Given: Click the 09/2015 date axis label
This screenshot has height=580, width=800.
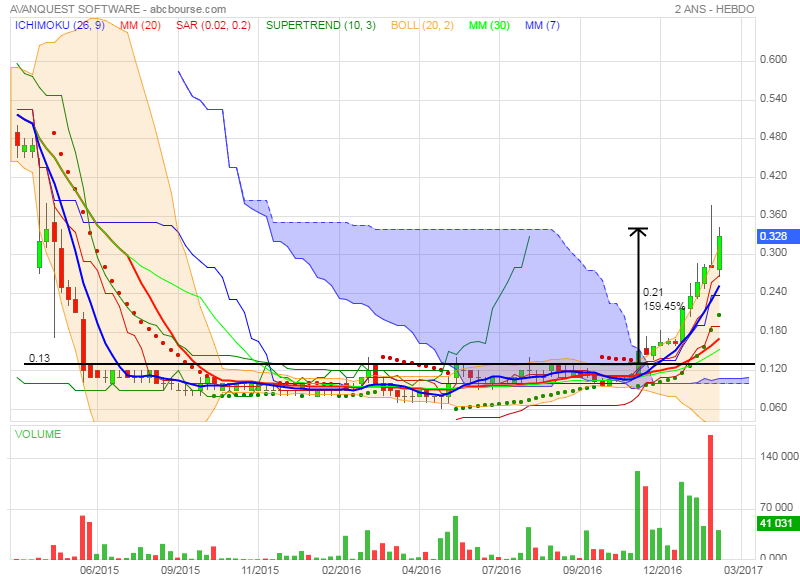Looking at the screenshot, I should coord(180,570).
